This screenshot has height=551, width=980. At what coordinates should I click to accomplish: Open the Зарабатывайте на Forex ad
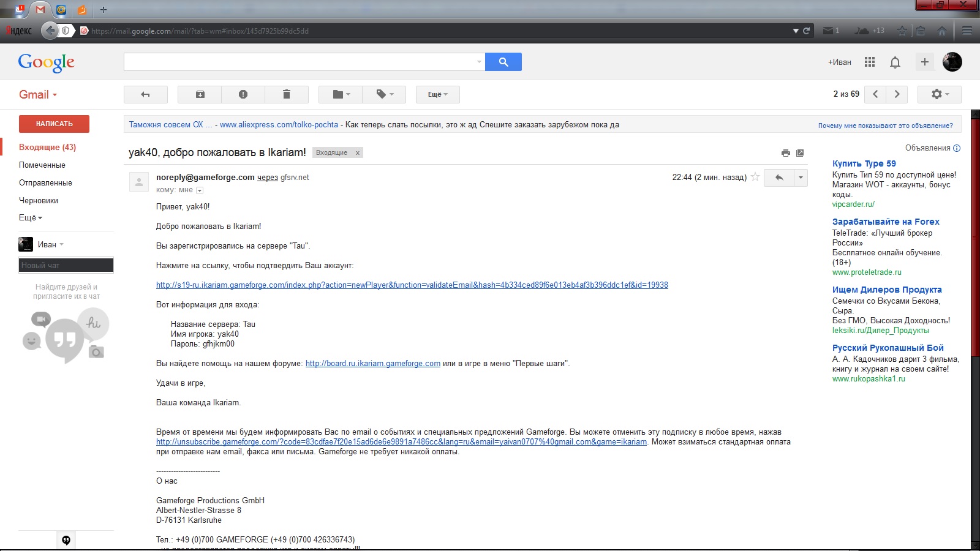pos(886,222)
